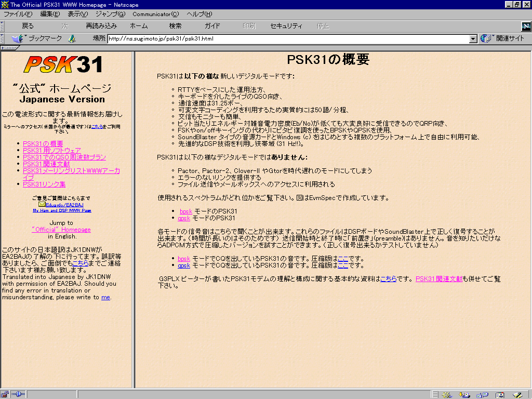Image resolution: width=532 pixels, height=399 pixels.
Task: Open the こちら link for G3PLX's document
Action: click(x=389, y=279)
